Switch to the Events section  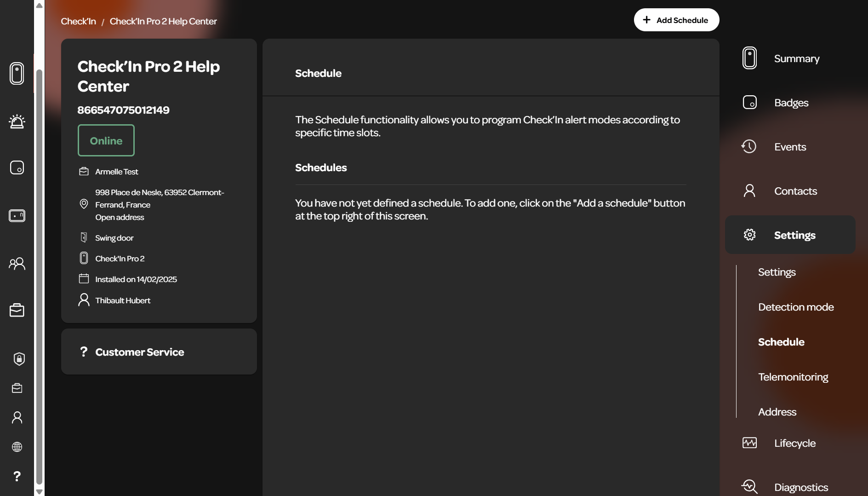pyautogui.click(x=790, y=147)
